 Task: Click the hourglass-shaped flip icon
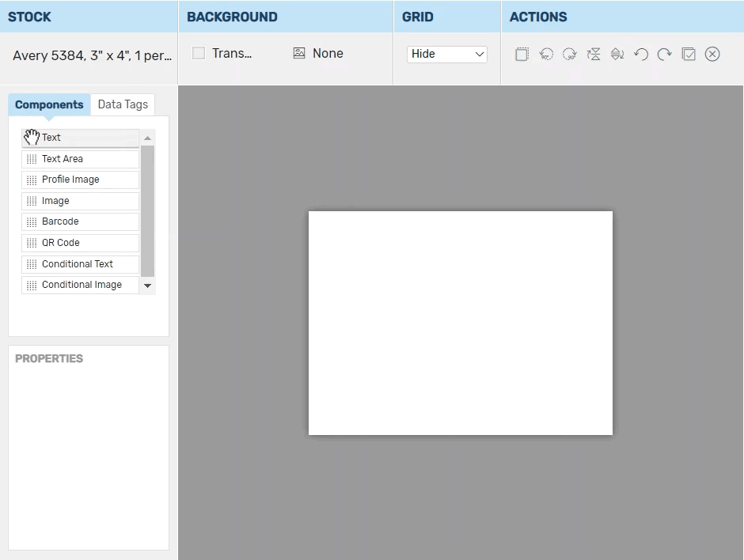point(594,54)
